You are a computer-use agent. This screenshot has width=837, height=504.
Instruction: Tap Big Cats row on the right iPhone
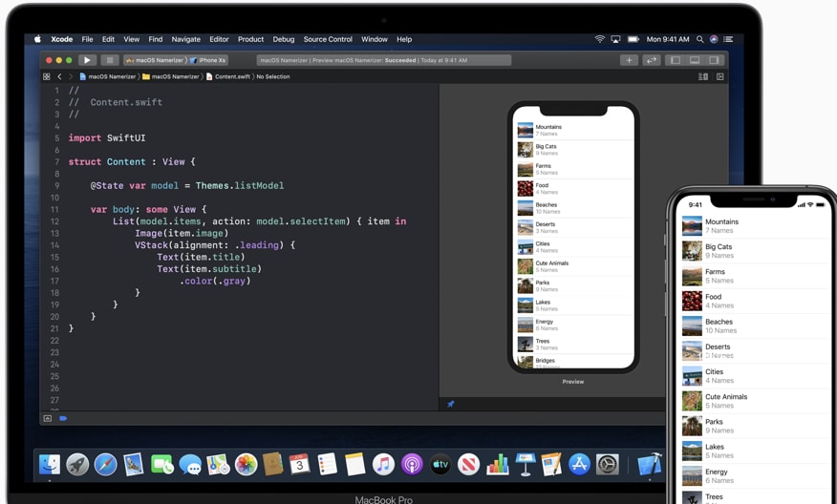pos(754,251)
